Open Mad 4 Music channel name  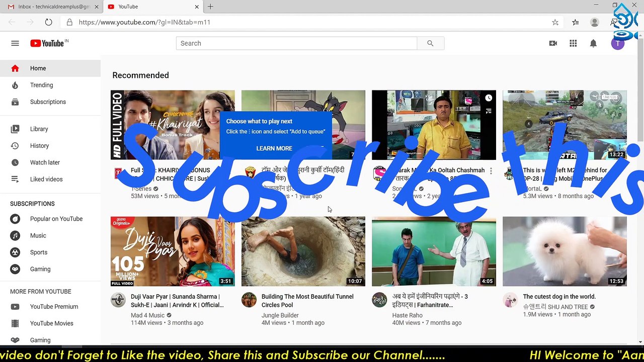147,315
